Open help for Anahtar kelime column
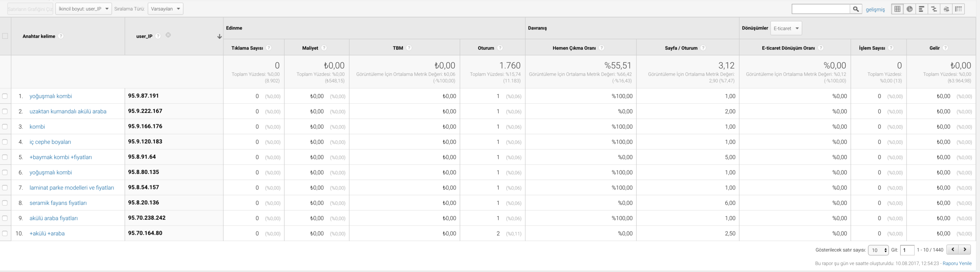This screenshot has width=980, height=272. click(x=60, y=36)
